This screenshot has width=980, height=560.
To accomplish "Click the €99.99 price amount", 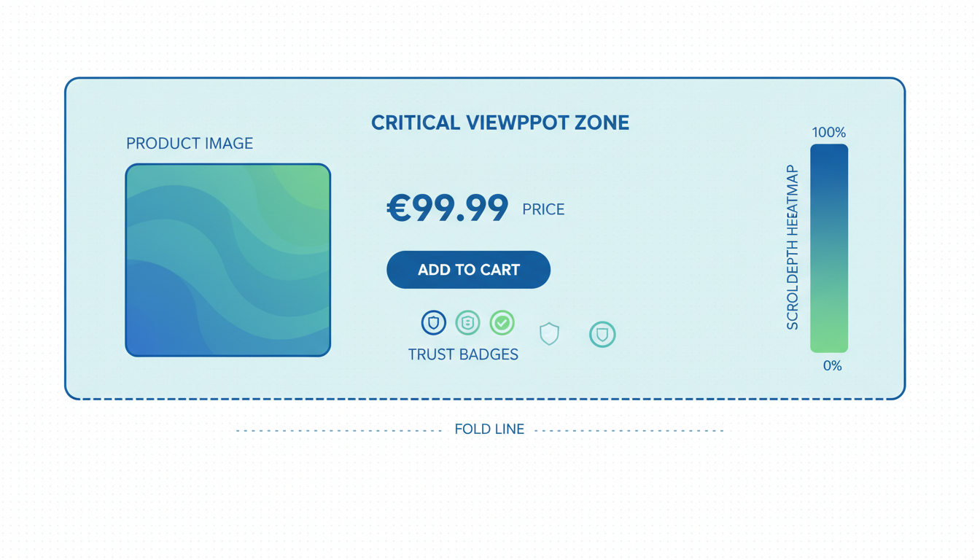I will point(447,209).
